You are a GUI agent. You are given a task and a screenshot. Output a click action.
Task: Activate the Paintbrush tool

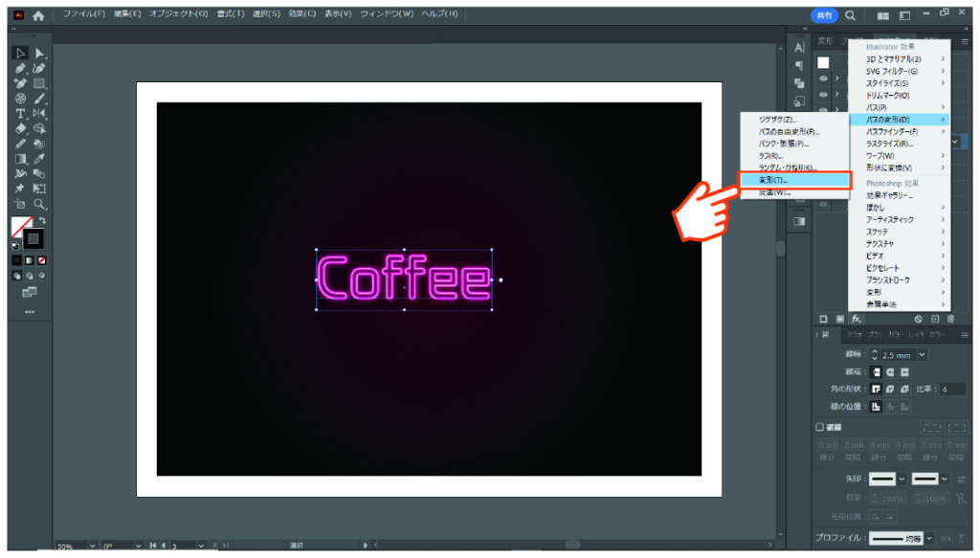pos(39,98)
